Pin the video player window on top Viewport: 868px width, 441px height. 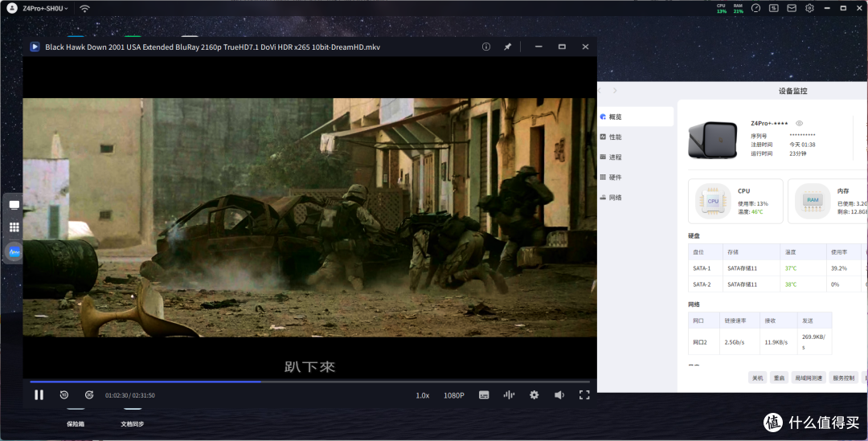pyautogui.click(x=508, y=47)
